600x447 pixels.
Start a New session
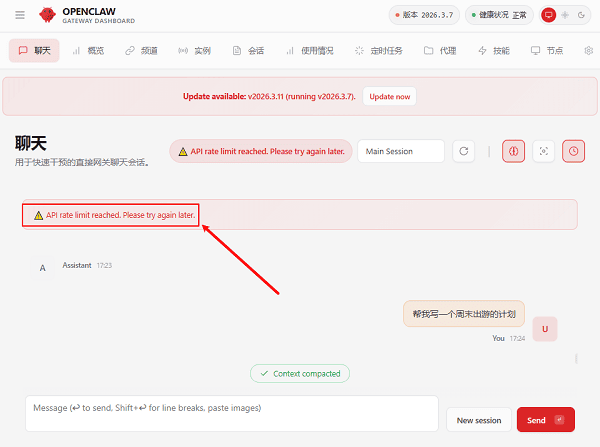click(x=479, y=420)
